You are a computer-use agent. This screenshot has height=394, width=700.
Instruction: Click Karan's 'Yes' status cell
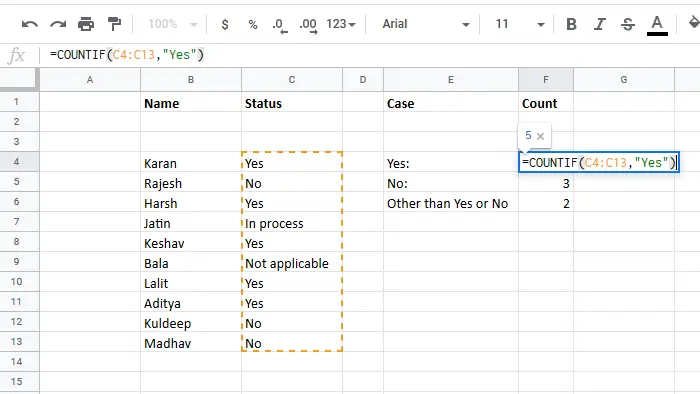(x=292, y=163)
